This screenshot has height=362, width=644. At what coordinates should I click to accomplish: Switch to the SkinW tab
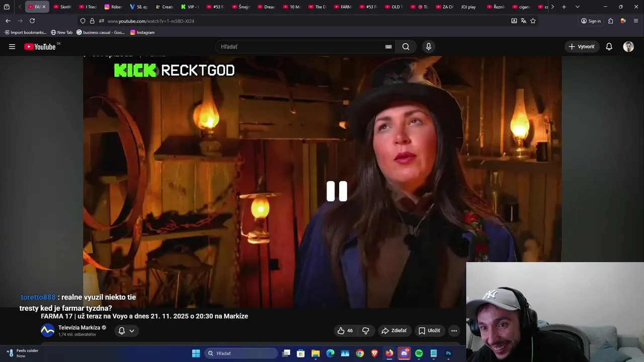tap(63, 7)
